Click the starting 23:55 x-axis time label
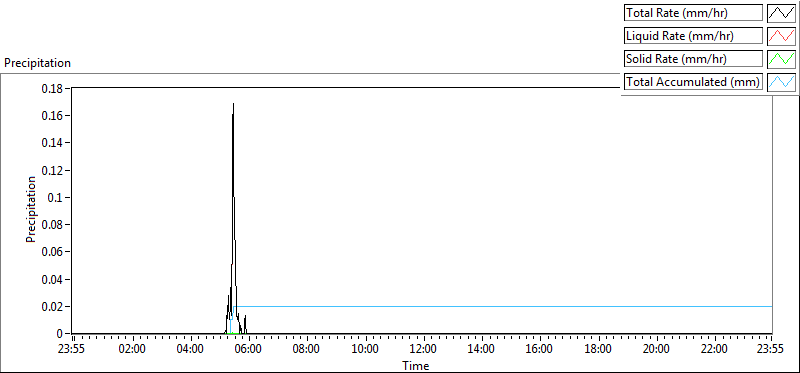Image resolution: width=800 pixels, height=373 pixels. pos(73,350)
